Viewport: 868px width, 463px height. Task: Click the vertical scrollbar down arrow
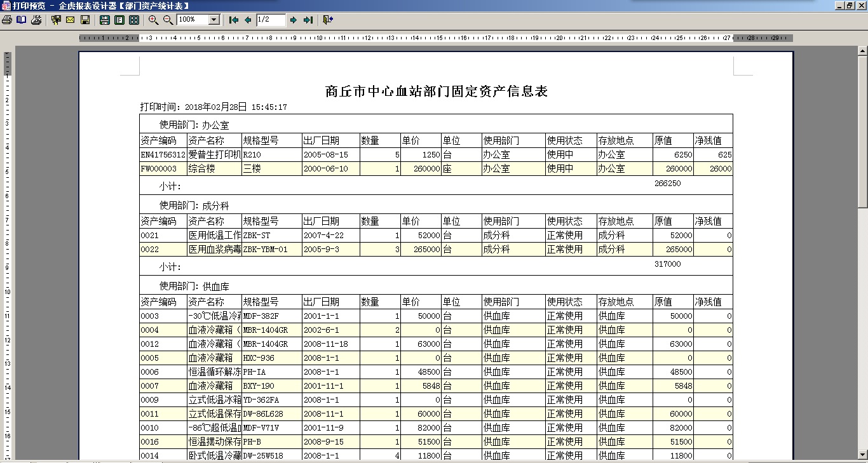pos(862,455)
